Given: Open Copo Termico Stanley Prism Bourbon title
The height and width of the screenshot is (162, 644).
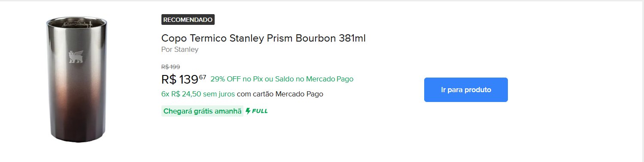Looking at the screenshot, I should tap(263, 38).
